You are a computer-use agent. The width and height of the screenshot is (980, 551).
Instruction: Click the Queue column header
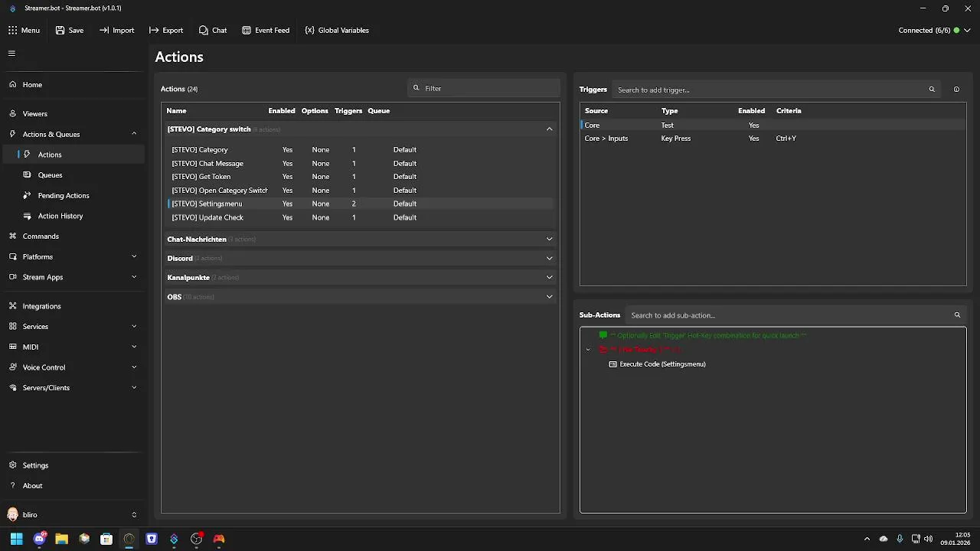[379, 111]
